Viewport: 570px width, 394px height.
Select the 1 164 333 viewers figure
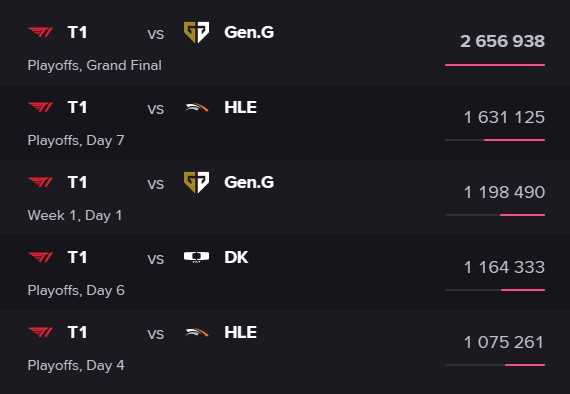(505, 268)
